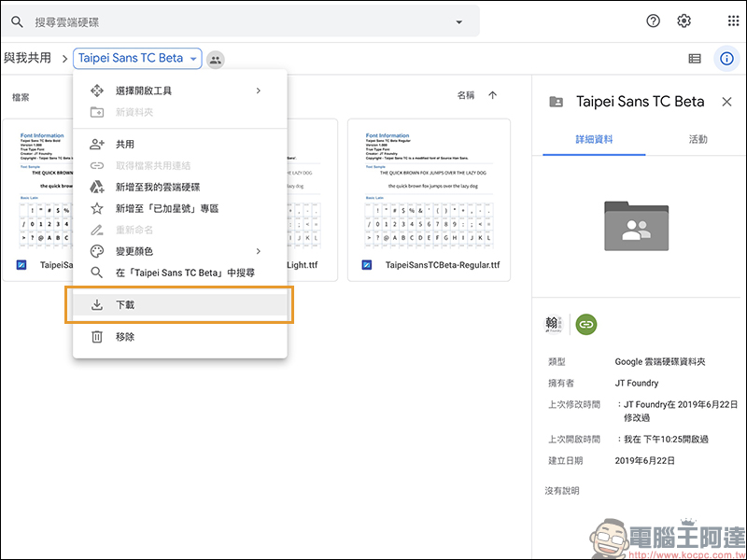Expand search options dropdown arrow
747x560 pixels.
coord(458,21)
